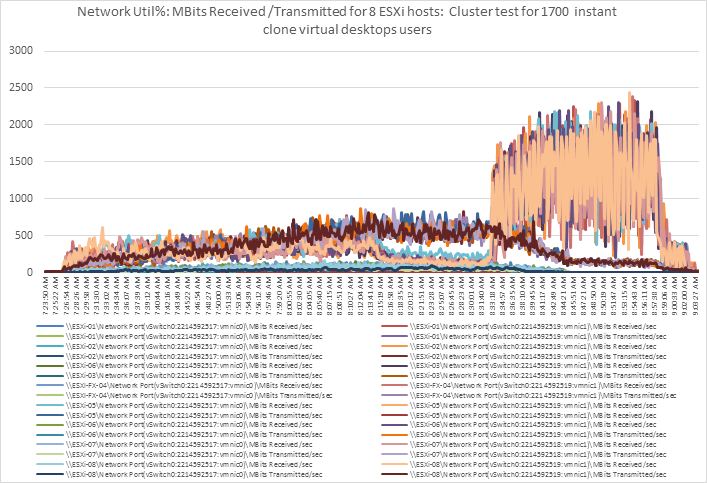Select legend entry ESXi-07 vmnic0 MBits Received/sec

point(174,445)
